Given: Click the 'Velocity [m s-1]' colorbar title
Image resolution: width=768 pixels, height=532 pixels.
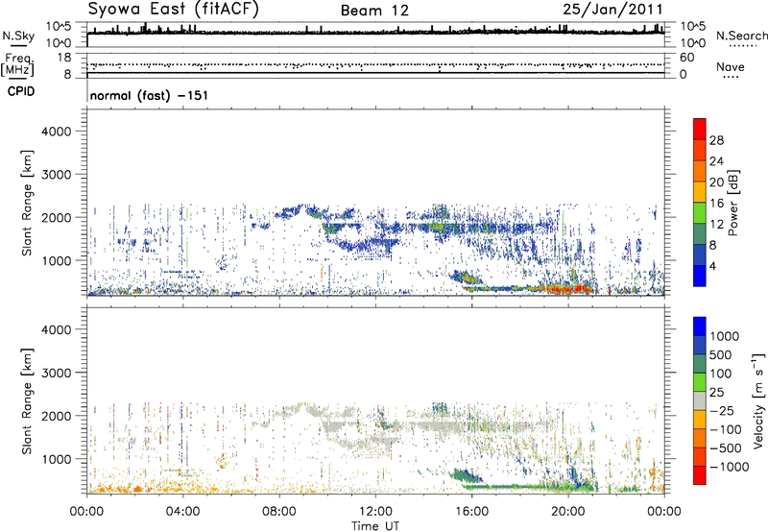Looking at the screenshot, I should coord(758,400).
